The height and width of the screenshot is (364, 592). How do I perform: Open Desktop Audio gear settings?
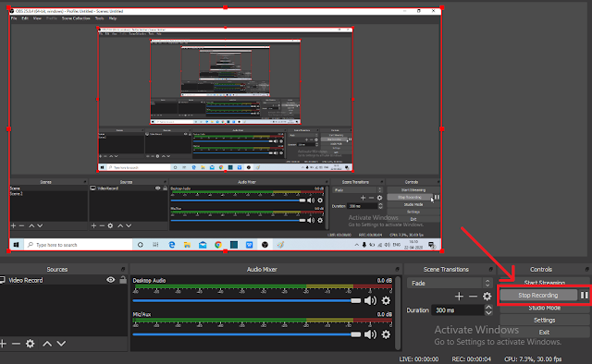pyautogui.click(x=386, y=300)
